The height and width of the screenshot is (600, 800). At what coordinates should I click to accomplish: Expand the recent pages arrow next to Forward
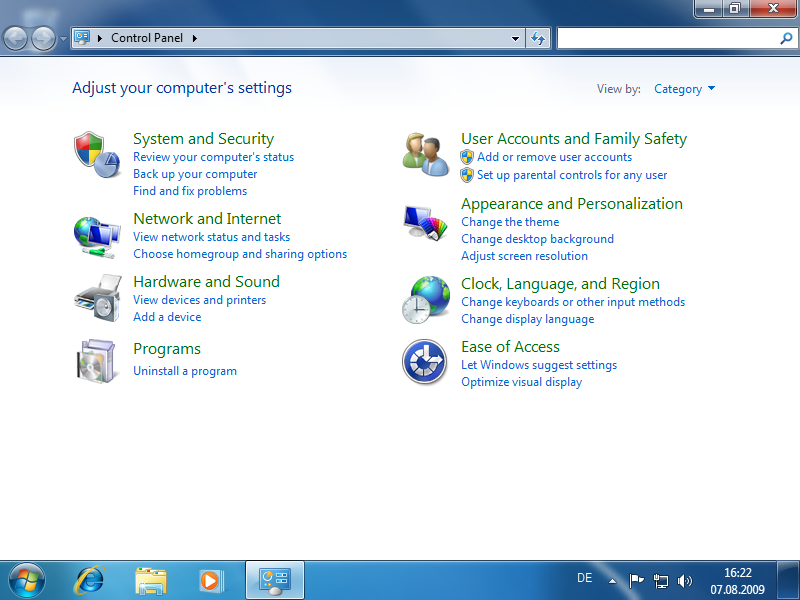pos(64,39)
